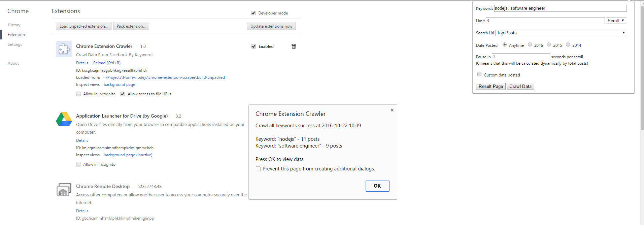Image resolution: width=644 pixels, height=225 pixels.
Task: Click Application Launcher for Drive title
Action: (x=122, y=116)
